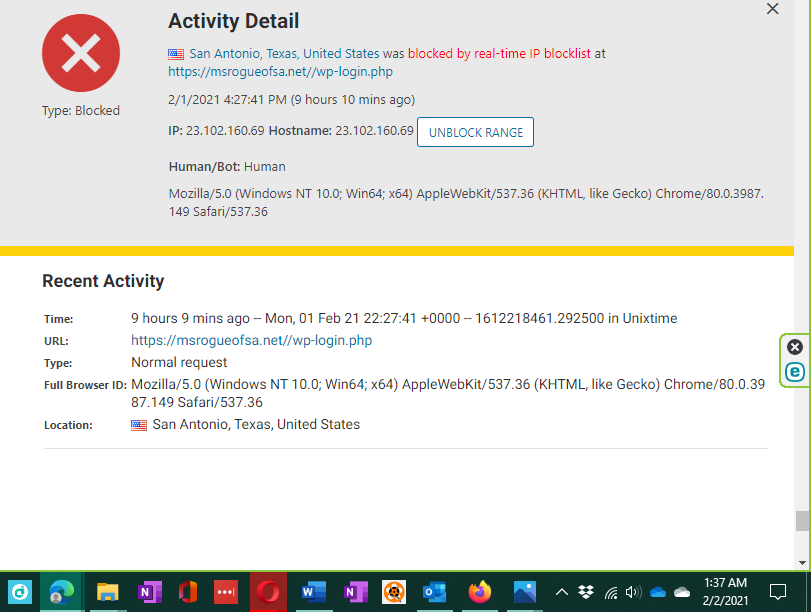The image size is (811, 612).
Task: Open Microsoft Word from the taskbar
Action: coord(312,592)
